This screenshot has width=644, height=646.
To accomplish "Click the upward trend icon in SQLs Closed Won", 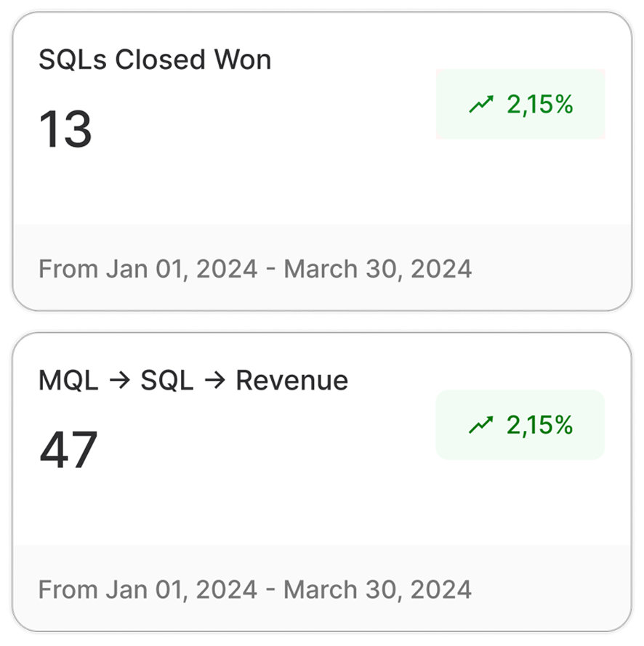I will click(x=481, y=105).
